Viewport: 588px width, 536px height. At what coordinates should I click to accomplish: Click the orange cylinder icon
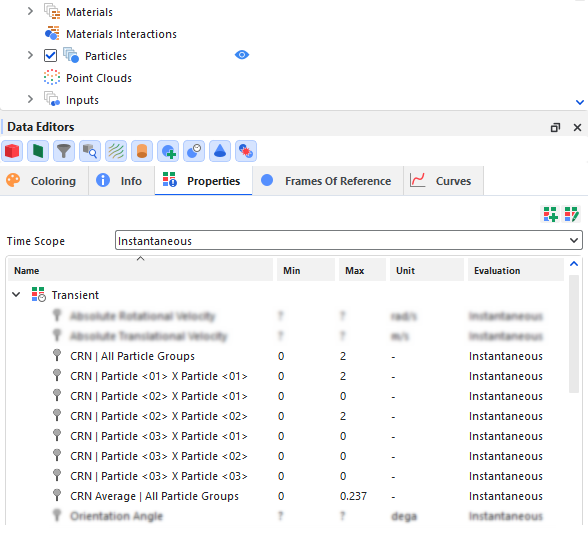click(x=142, y=151)
